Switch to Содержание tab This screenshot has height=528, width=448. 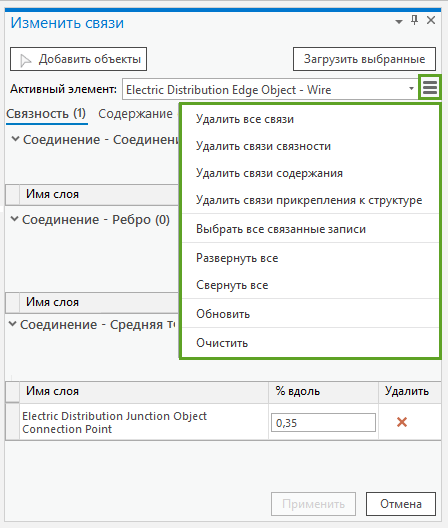coord(135,114)
